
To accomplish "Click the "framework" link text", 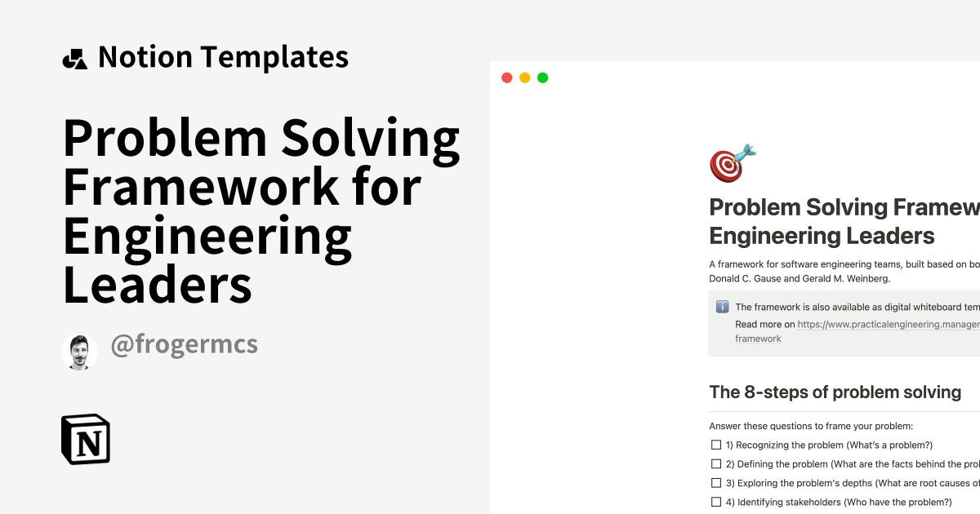I will tap(758, 338).
